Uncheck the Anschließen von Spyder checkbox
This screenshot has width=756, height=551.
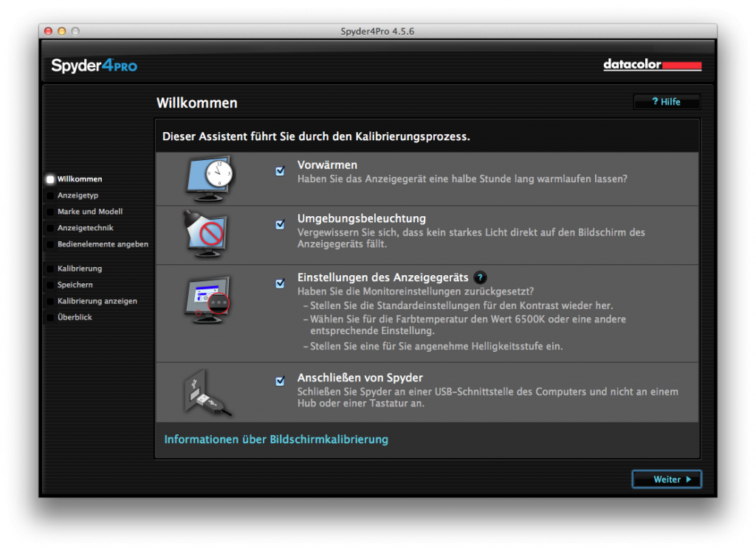pos(280,381)
